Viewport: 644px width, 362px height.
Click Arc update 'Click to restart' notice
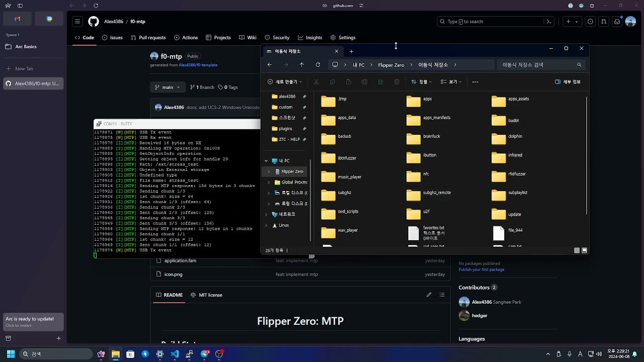pyautogui.click(x=34, y=322)
